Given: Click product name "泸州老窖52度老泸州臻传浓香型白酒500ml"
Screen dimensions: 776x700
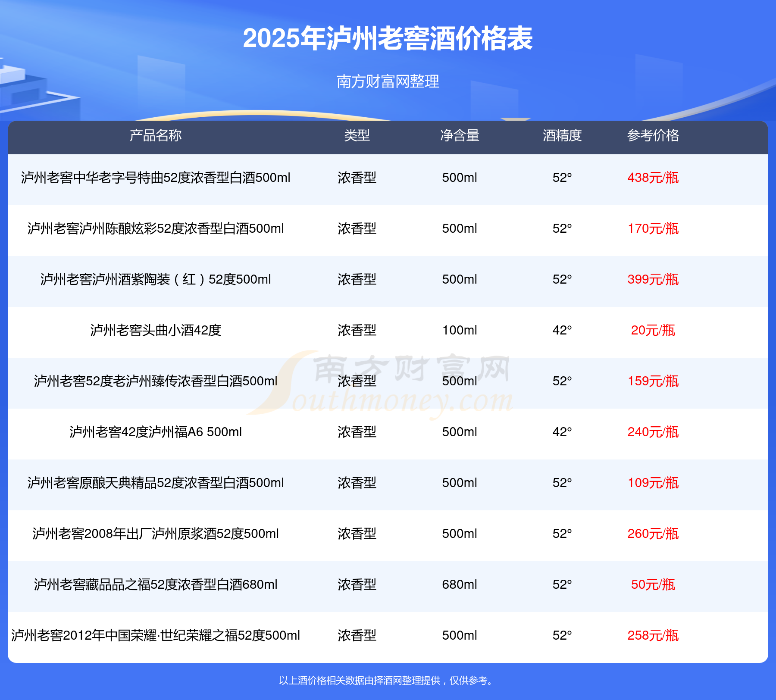Looking at the screenshot, I should pyautogui.click(x=156, y=381).
